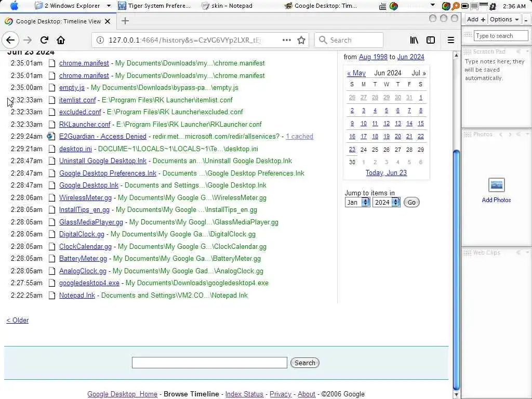Click the Go button beside the year selector
Screen dimensions: 532x399
tap(411, 203)
